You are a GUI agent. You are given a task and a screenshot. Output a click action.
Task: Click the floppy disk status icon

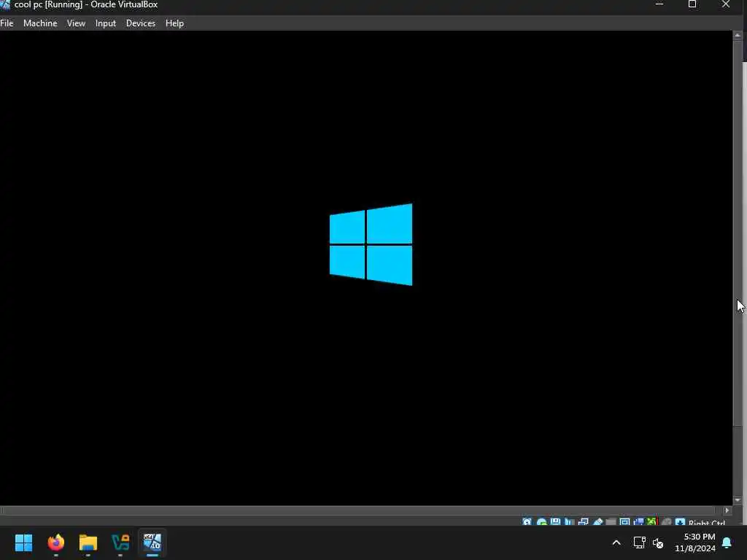click(x=555, y=522)
